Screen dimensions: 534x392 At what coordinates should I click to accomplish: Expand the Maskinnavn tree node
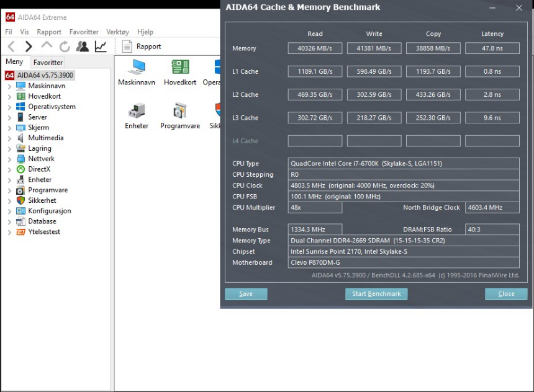click(9, 86)
